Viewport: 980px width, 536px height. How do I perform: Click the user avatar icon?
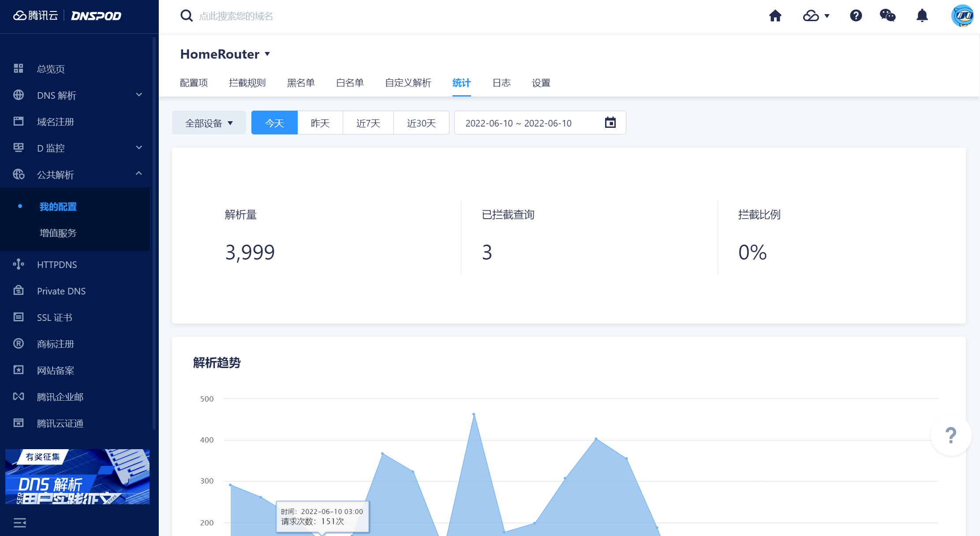click(x=962, y=16)
